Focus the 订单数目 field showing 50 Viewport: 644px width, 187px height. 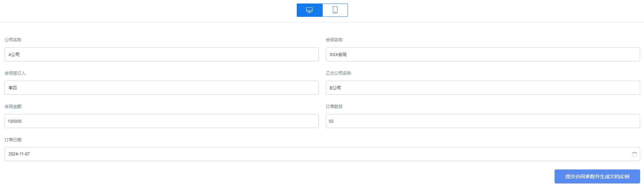coord(483,121)
